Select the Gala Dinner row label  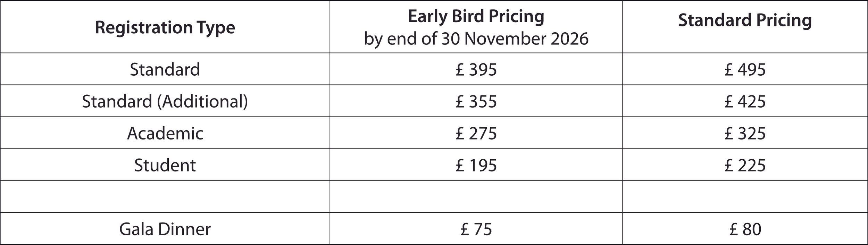pyautogui.click(x=165, y=229)
